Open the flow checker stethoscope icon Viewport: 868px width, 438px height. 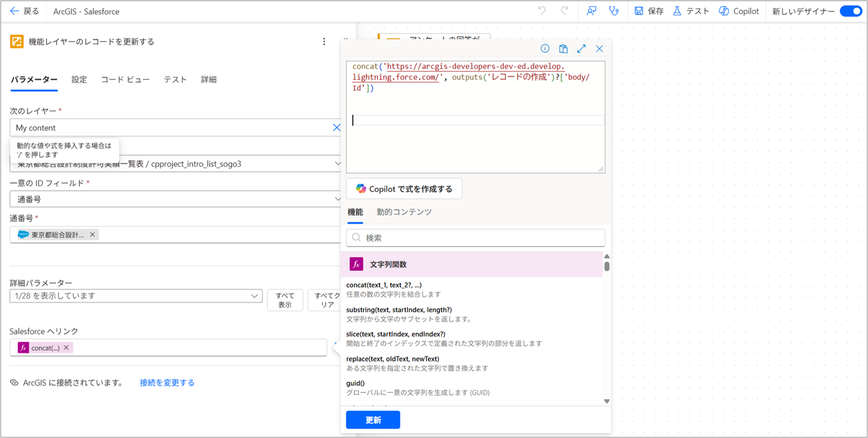click(x=614, y=11)
